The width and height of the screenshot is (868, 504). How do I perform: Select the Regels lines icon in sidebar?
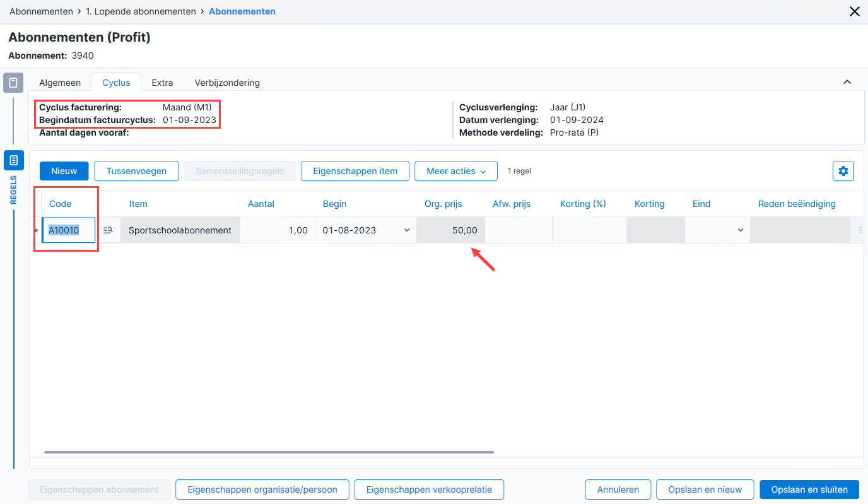coord(14,160)
